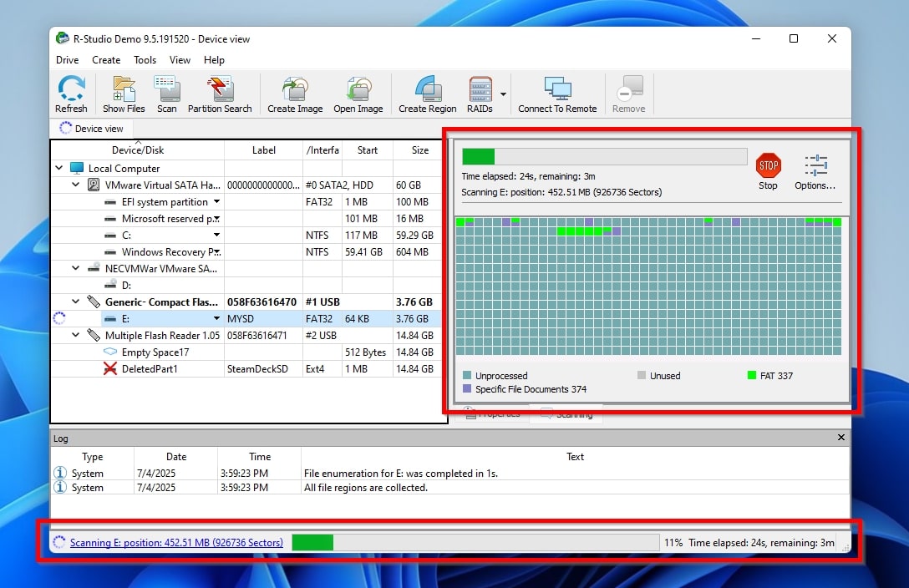Open the Create menu
Screen dimensions: 909x588
(106, 59)
